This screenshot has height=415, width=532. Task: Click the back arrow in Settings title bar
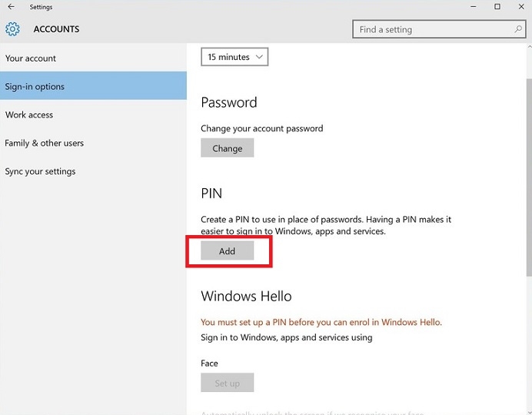(x=11, y=7)
